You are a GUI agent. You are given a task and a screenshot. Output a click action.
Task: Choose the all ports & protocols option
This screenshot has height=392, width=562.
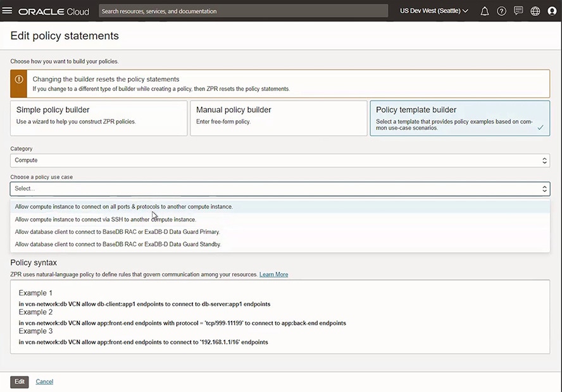pyautogui.click(x=124, y=207)
